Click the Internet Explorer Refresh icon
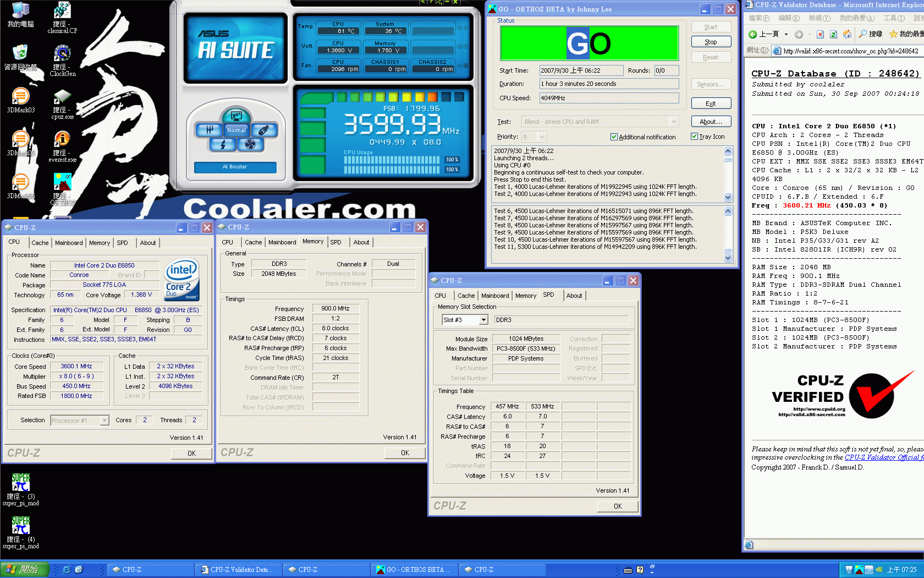This screenshot has height=578, width=924. pyautogui.click(x=833, y=34)
